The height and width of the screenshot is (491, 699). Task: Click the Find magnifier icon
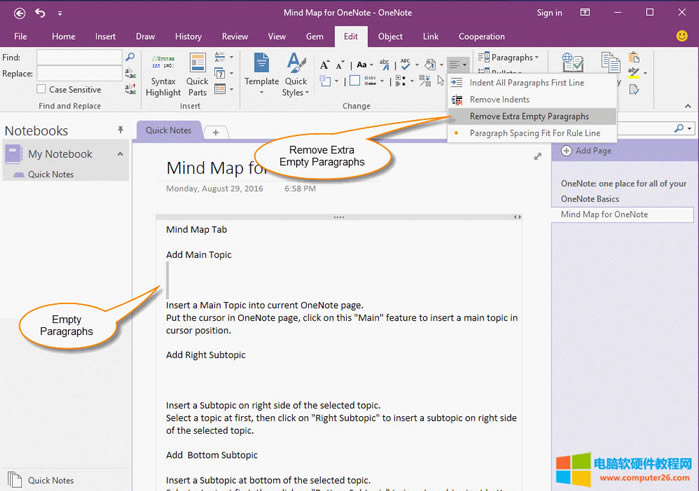tap(130, 58)
